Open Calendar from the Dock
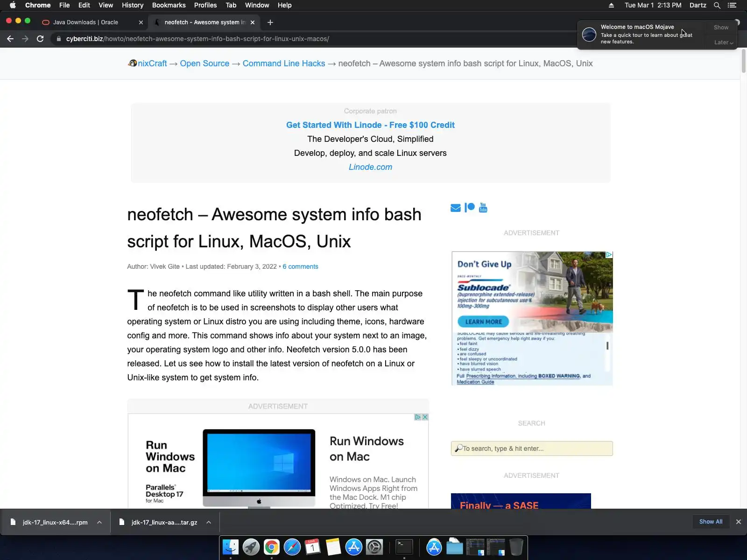This screenshot has width=747, height=560. (x=312, y=547)
